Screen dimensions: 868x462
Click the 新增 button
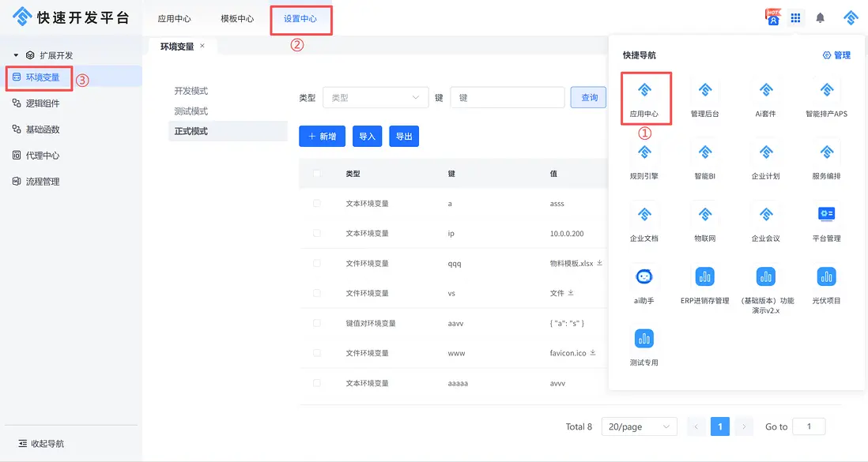click(x=323, y=136)
